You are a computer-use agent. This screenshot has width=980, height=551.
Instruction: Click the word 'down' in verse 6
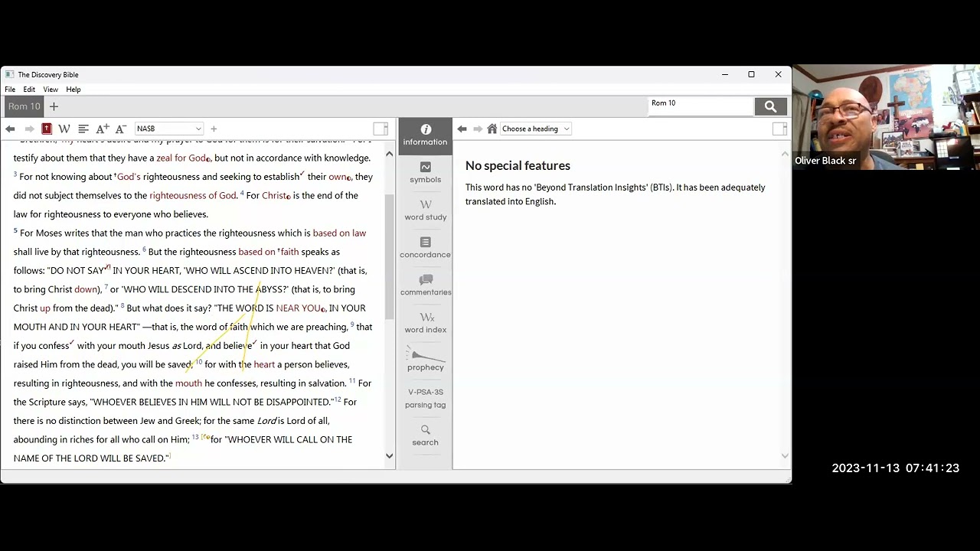click(x=86, y=289)
